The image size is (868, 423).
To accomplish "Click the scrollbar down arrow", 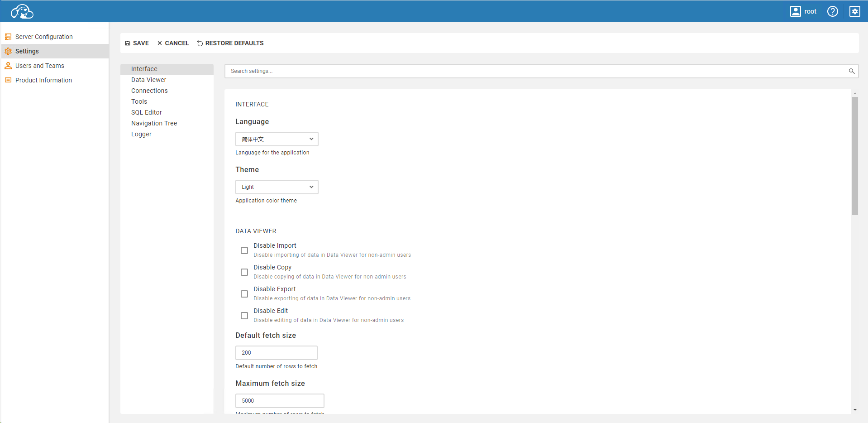I will [855, 410].
